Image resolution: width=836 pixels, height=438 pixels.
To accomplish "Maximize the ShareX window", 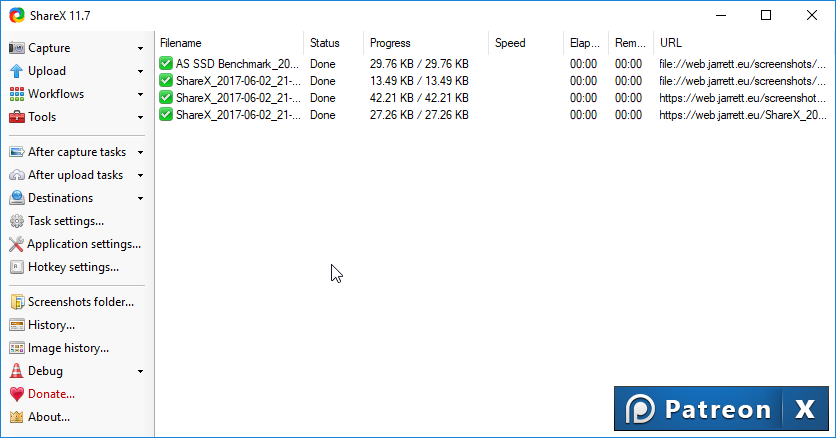I will point(766,15).
